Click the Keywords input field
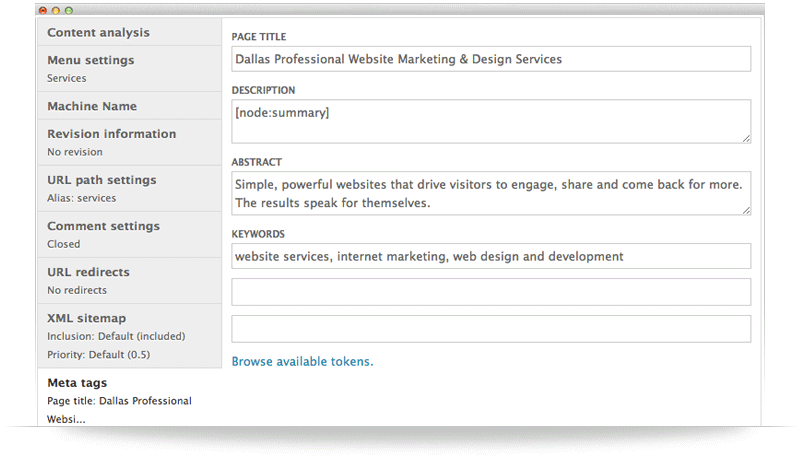 point(491,256)
